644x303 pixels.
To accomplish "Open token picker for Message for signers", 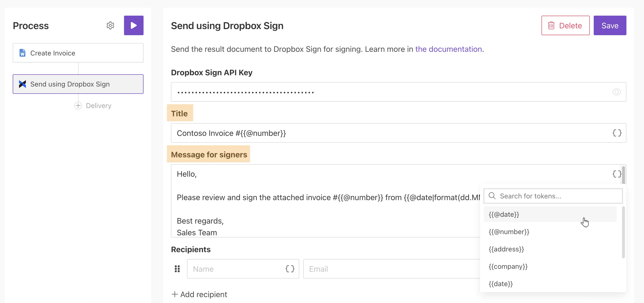I will coord(617,174).
